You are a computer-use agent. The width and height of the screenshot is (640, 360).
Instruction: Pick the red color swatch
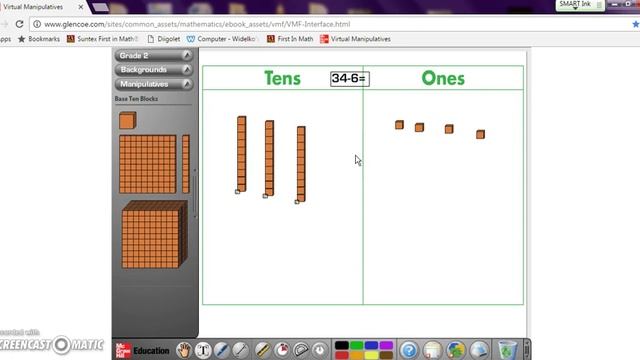(342, 355)
